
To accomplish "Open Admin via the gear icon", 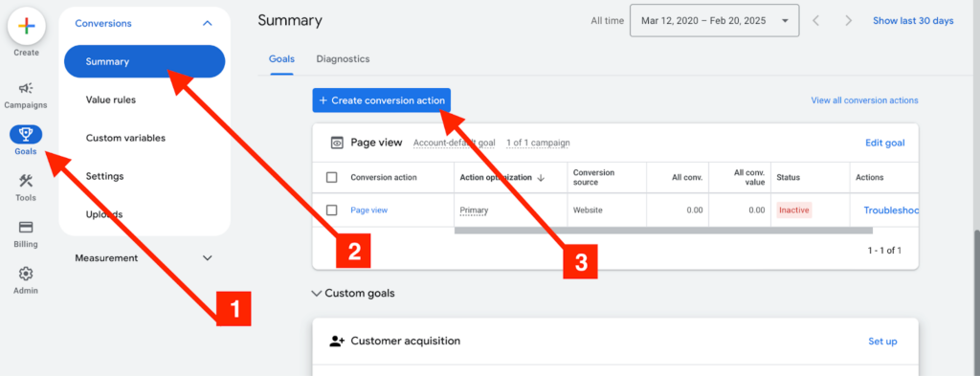I will [26, 274].
